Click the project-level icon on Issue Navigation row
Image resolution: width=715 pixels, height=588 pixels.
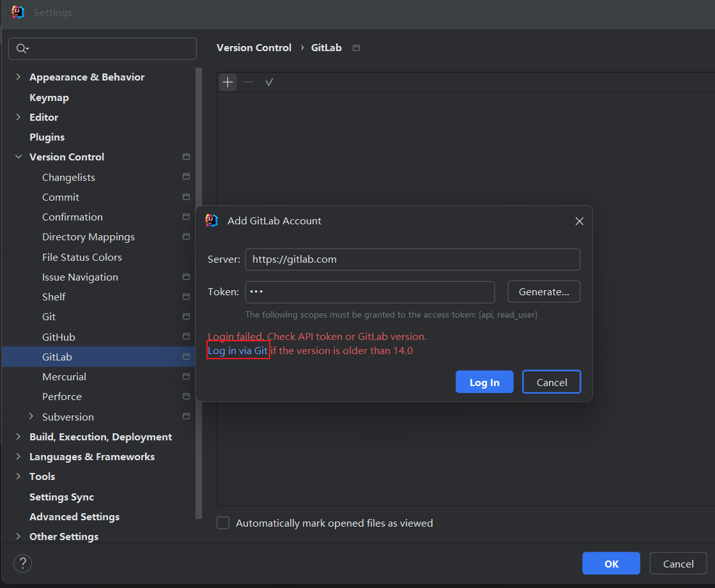point(186,277)
